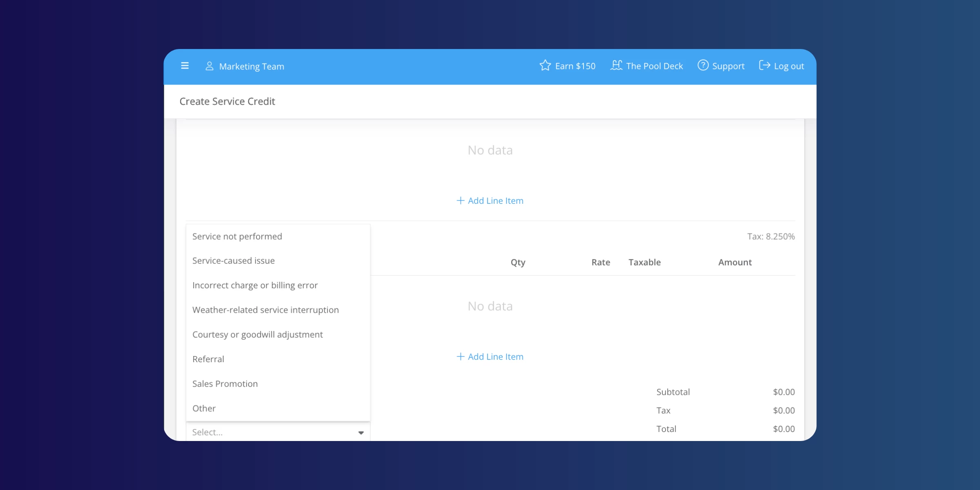The image size is (980, 490).
Task: Click the Earn $150 star icon
Action: point(545,66)
